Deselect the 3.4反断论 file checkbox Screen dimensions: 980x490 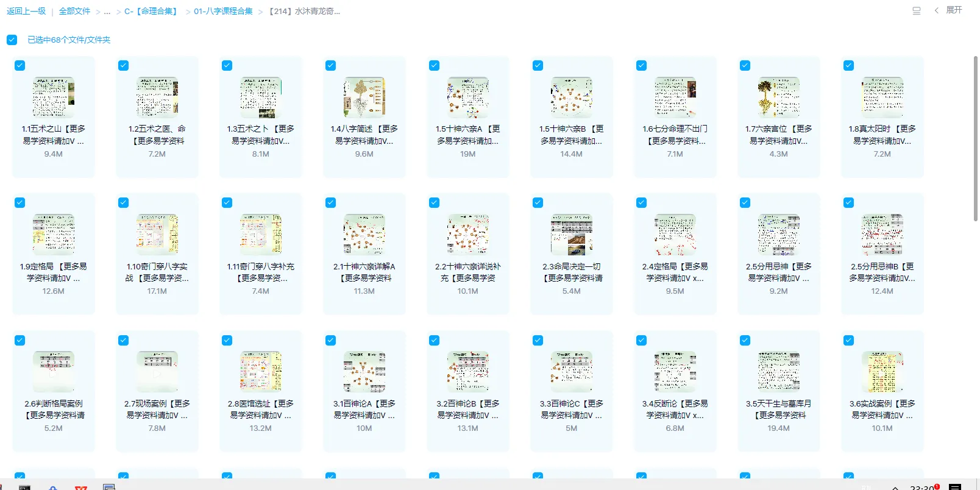[x=642, y=340]
